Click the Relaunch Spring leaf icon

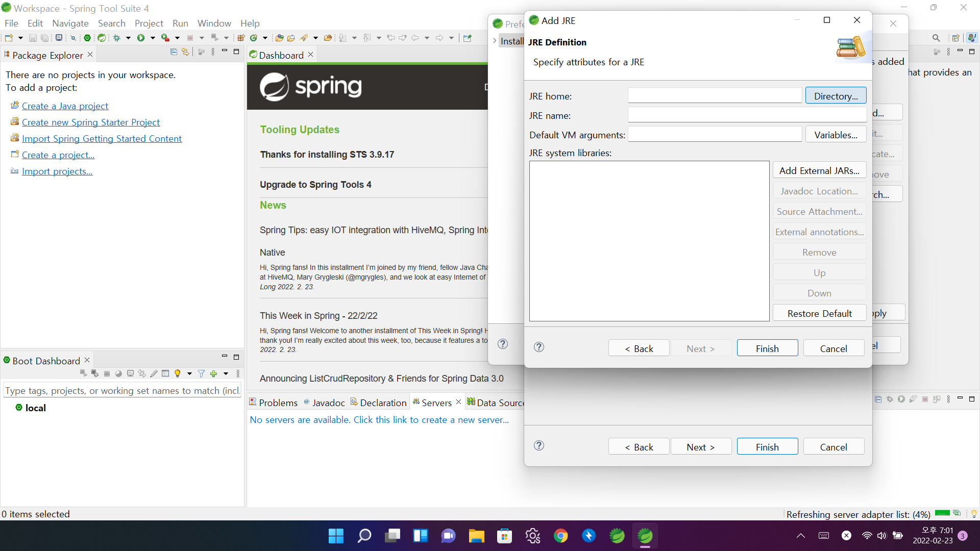pyautogui.click(x=102, y=38)
